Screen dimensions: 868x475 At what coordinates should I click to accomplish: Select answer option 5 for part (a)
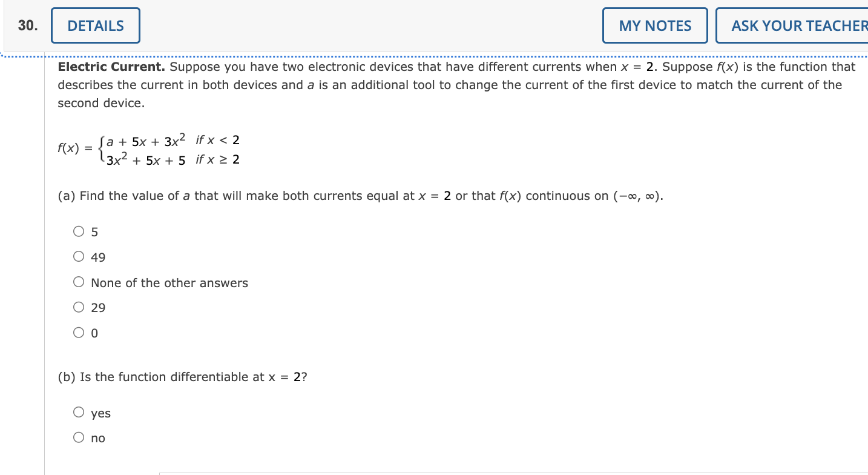pos(79,231)
